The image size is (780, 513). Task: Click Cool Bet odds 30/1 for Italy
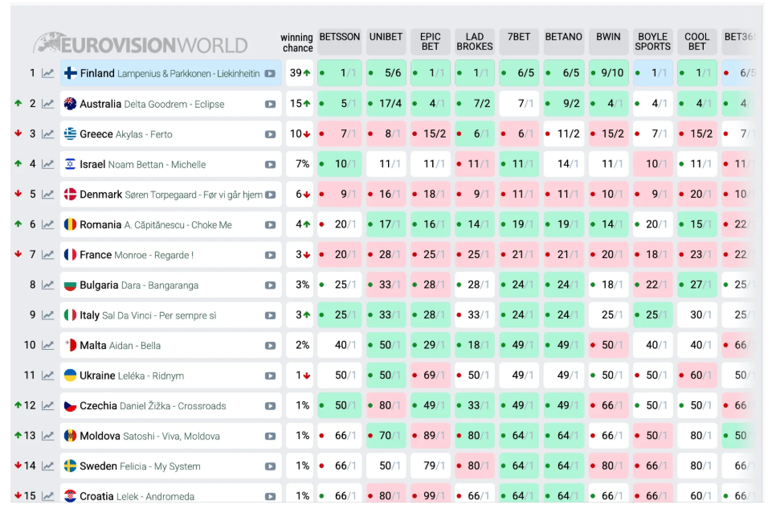(697, 315)
